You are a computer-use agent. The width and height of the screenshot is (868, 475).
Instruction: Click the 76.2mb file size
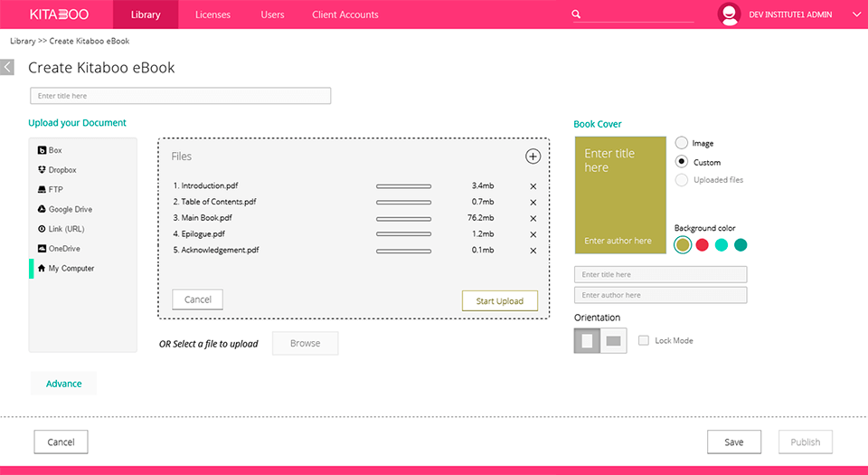point(480,217)
